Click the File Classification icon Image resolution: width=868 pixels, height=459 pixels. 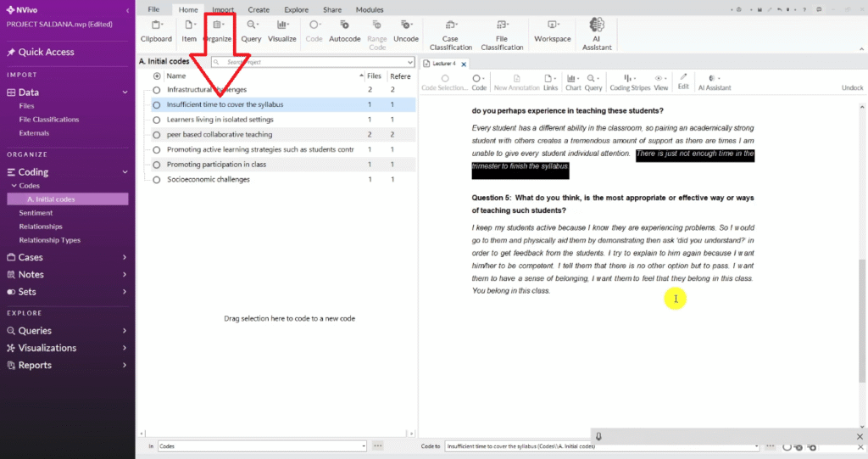pos(502,26)
